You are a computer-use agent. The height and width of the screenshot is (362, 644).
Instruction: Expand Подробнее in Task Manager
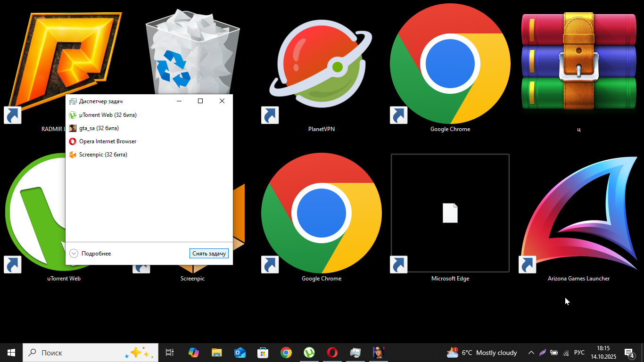[90, 254]
